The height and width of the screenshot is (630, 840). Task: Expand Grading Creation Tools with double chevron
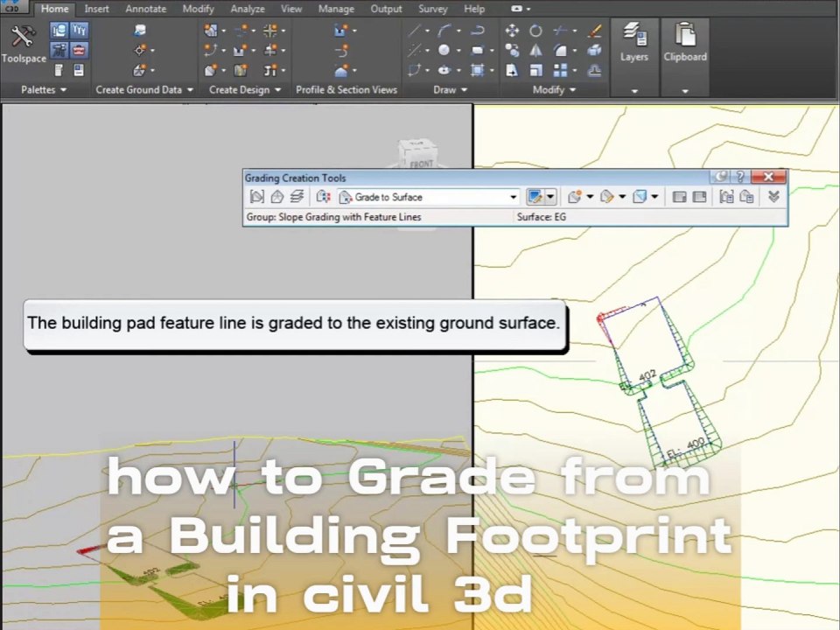click(773, 197)
